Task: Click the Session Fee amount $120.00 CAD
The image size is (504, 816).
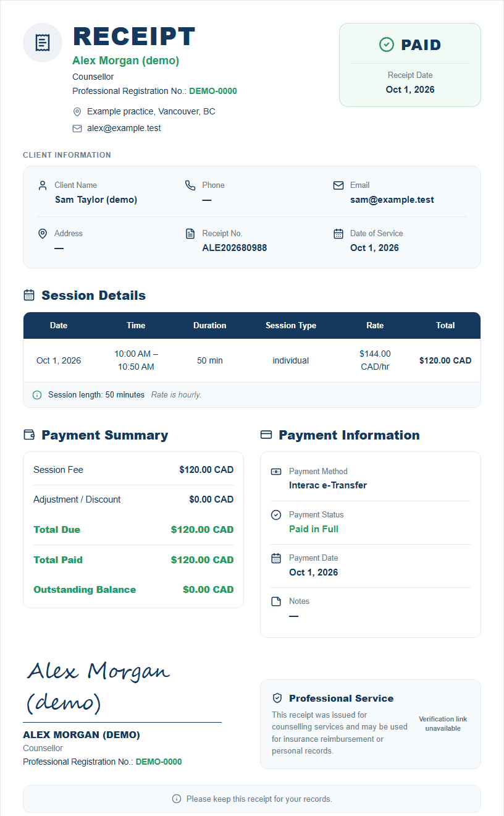Action: click(x=206, y=470)
